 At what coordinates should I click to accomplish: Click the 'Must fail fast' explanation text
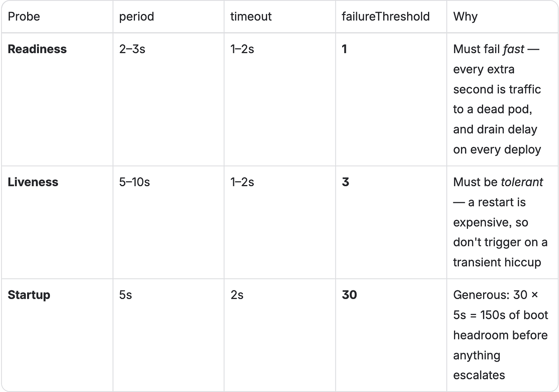497,99
